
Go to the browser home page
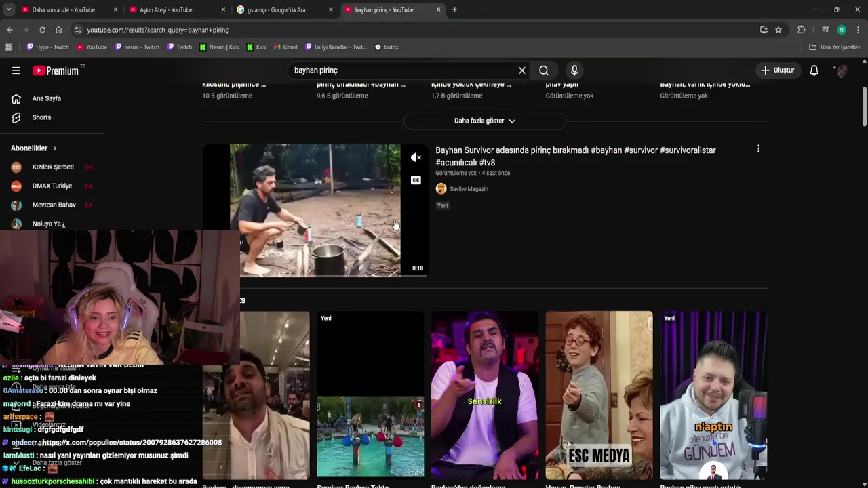[58, 30]
